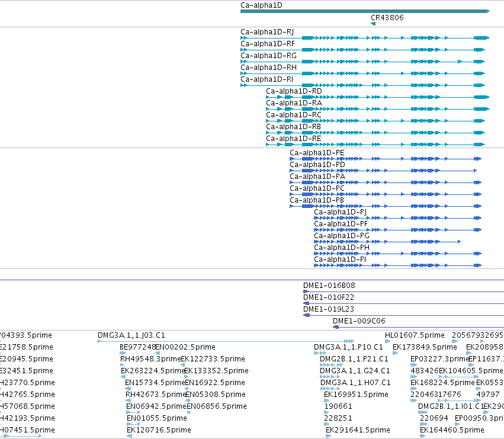Select the DMG3A.1_1.H07.C1 EST label
The width and height of the screenshot is (504, 439).
355,383
